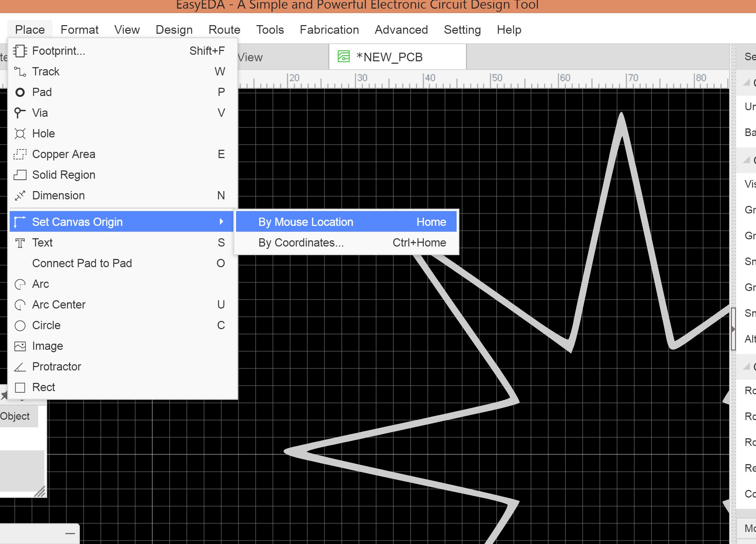Pick the Arc Center tool icon
Image resolution: width=756 pixels, height=544 pixels.
[x=20, y=305]
